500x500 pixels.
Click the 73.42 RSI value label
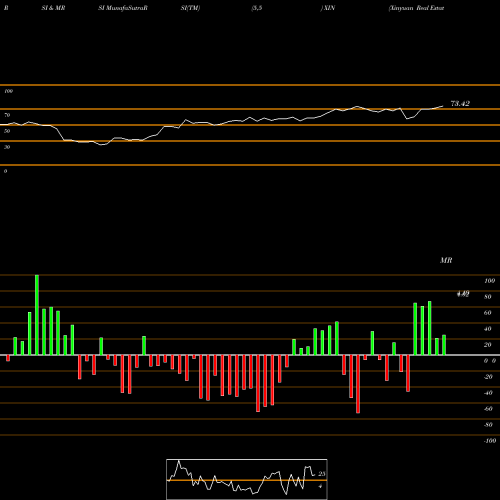460,104
